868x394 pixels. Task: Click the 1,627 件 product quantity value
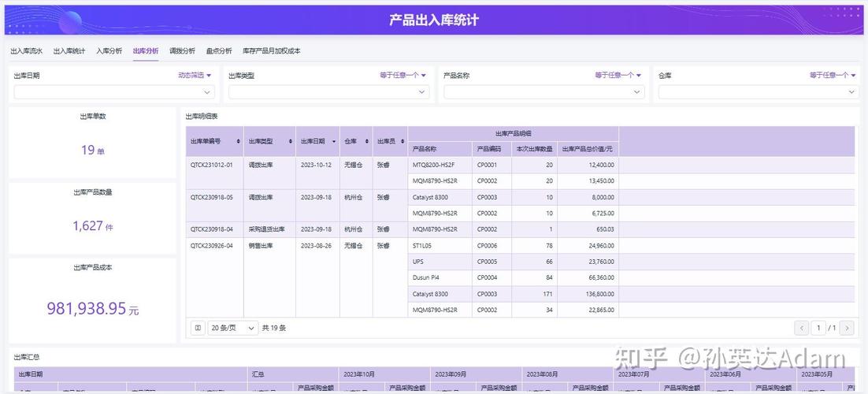click(x=93, y=225)
